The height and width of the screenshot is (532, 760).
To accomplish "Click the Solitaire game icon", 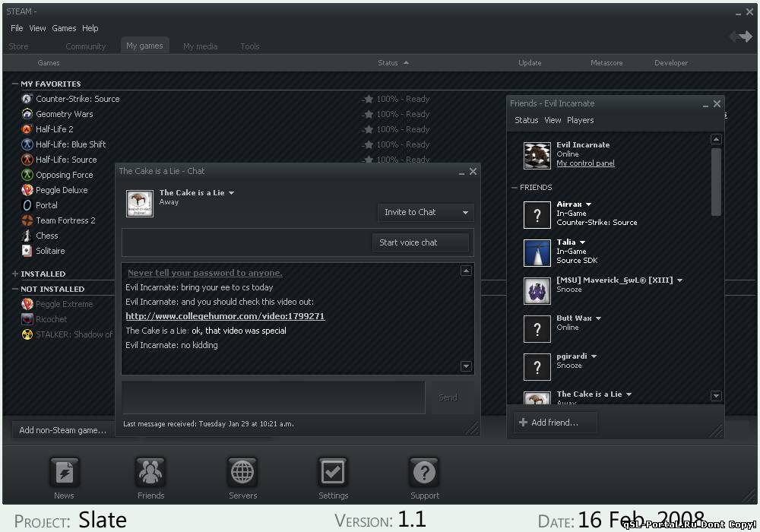I will (x=27, y=251).
